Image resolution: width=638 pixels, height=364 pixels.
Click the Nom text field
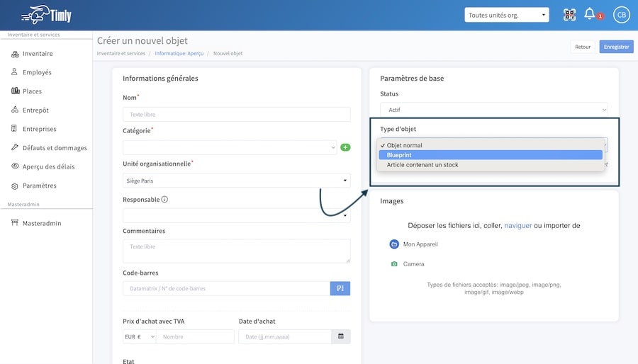point(236,114)
